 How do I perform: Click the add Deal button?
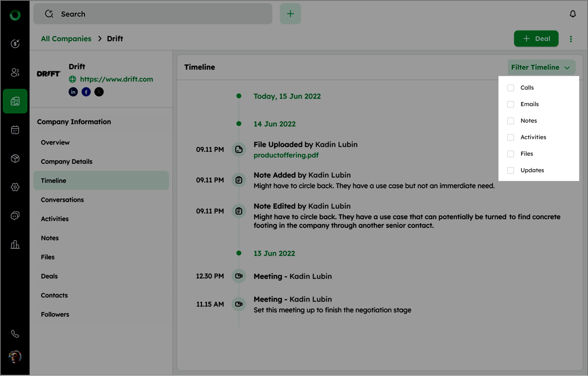pos(536,39)
